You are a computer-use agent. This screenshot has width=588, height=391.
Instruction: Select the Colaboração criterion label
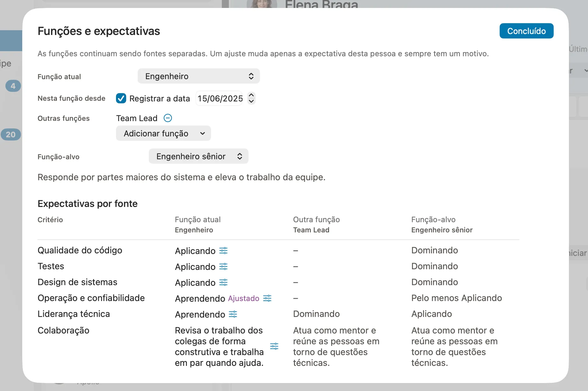click(63, 331)
